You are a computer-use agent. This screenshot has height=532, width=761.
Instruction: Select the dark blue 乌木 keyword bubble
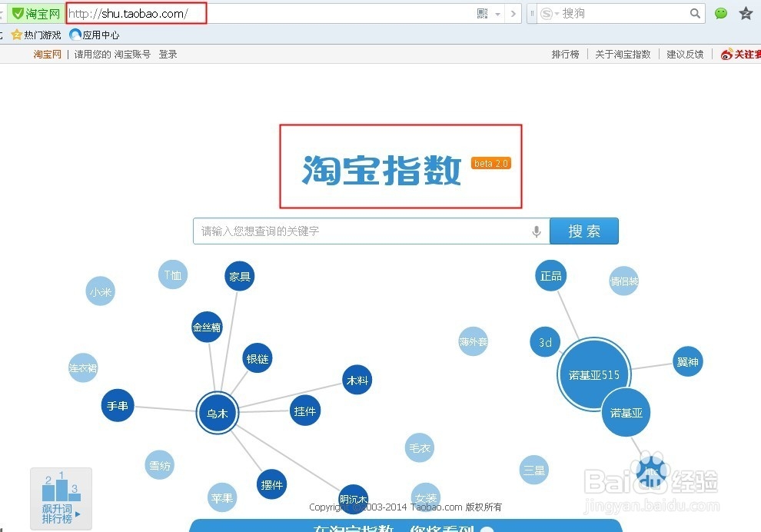click(217, 413)
